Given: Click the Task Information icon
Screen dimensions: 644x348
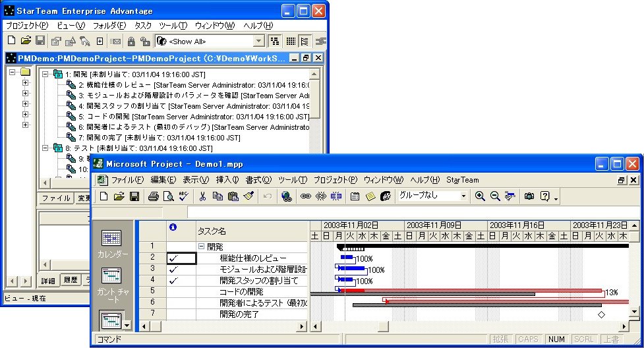Looking at the screenshot, I should pyautogui.click(x=355, y=196).
